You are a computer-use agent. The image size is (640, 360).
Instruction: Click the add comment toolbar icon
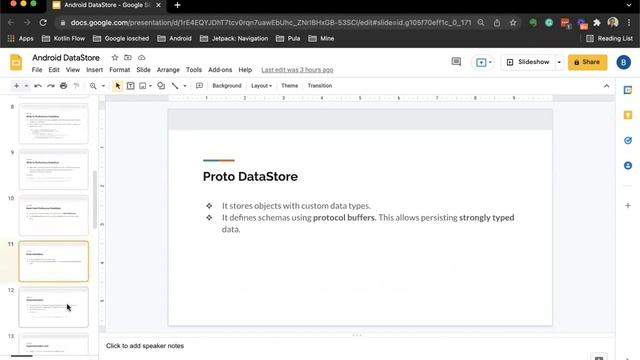[x=199, y=86]
